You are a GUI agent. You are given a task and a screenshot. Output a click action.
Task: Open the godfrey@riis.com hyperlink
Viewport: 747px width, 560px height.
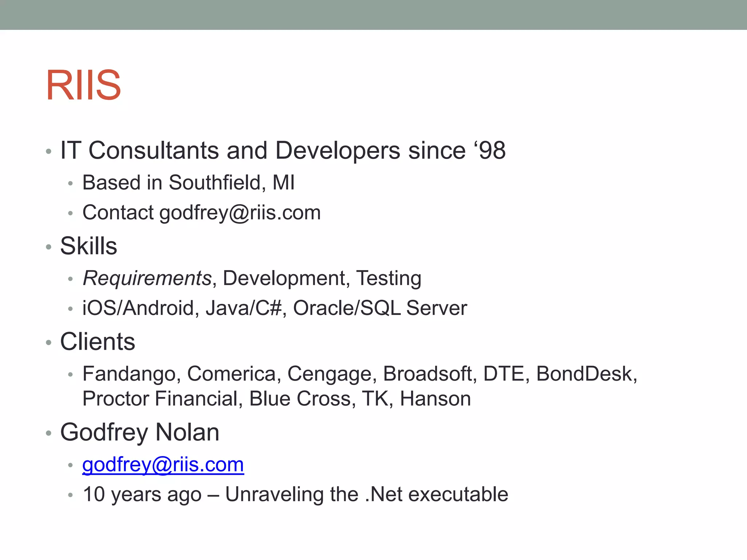coord(163,465)
